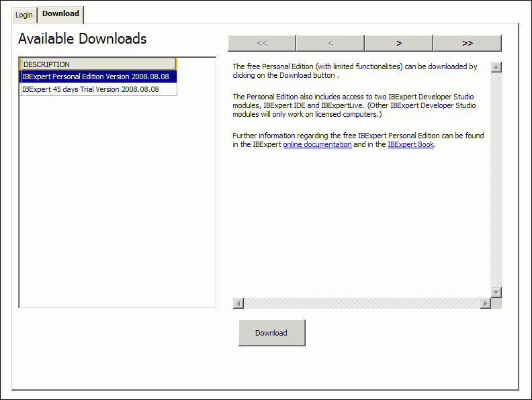Open the IBExpert Book link
This screenshot has height=400, width=532.
pyautogui.click(x=411, y=144)
